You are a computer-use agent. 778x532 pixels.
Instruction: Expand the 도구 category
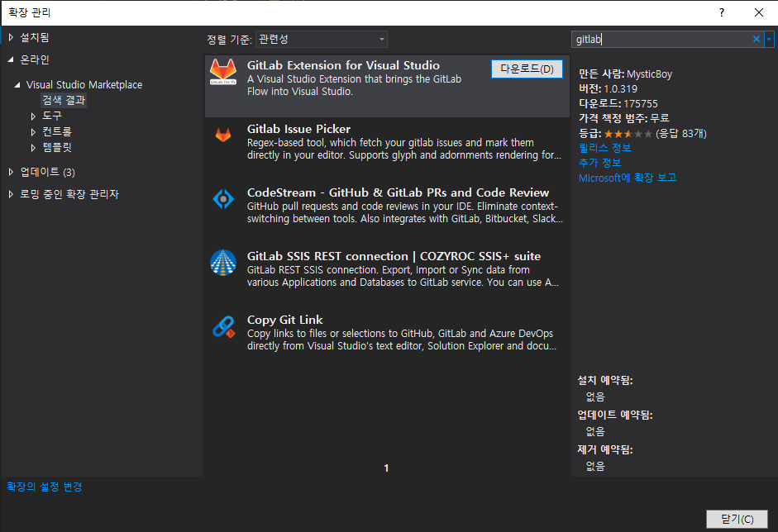tap(33, 116)
